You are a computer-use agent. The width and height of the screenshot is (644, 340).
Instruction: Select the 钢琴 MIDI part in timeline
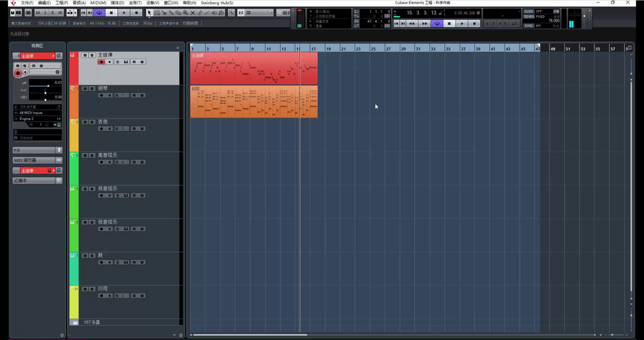(x=254, y=102)
